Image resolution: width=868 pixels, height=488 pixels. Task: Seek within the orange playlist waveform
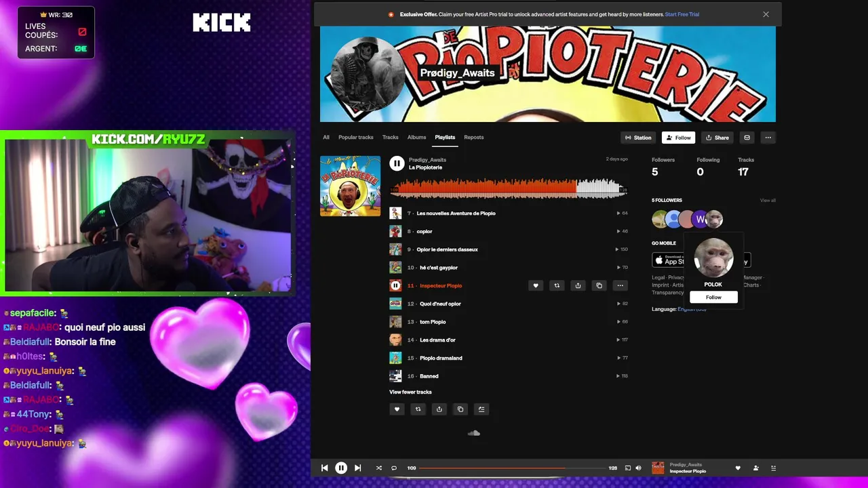[x=507, y=188]
